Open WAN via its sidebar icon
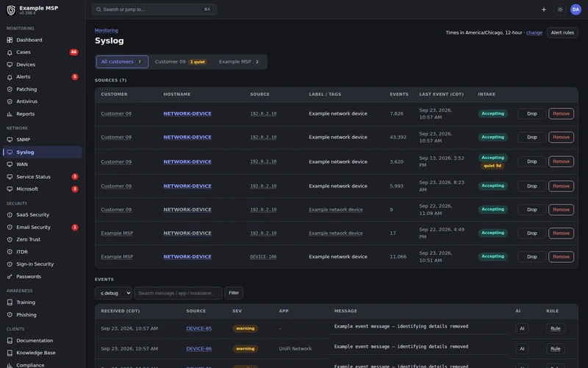588x368 pixels. 10,164
